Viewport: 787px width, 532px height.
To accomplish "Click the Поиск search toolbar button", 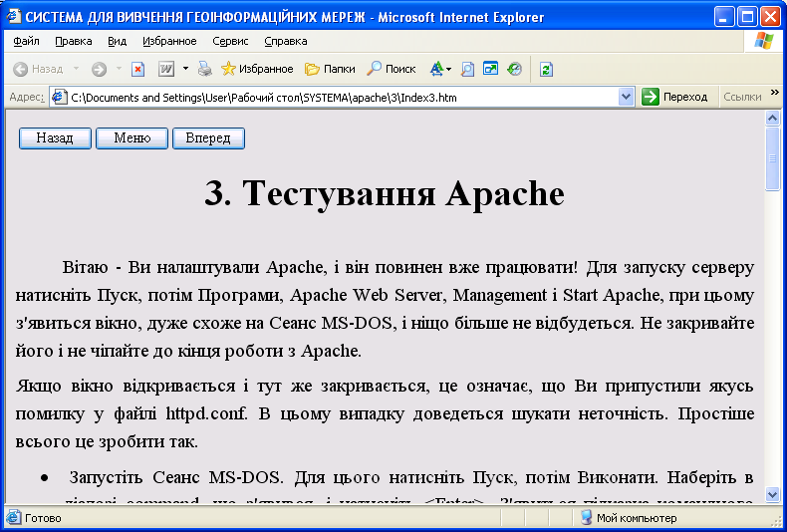I will point(392,69).
